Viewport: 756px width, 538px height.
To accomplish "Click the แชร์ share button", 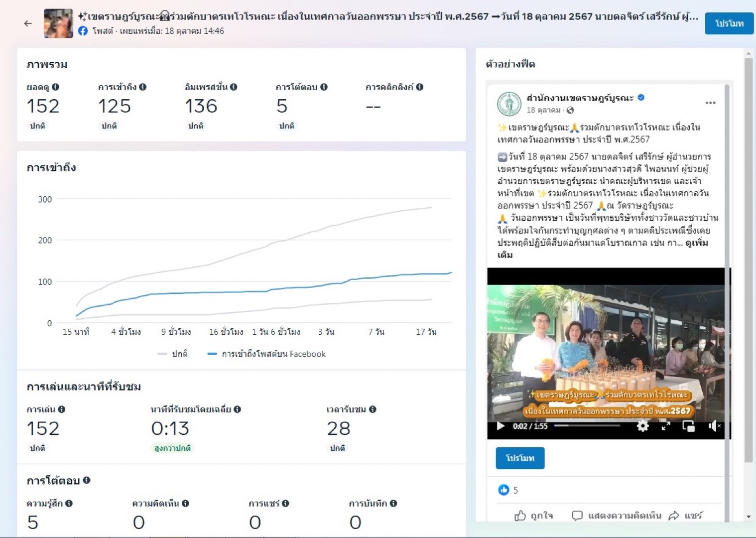I will coord(686,516).
